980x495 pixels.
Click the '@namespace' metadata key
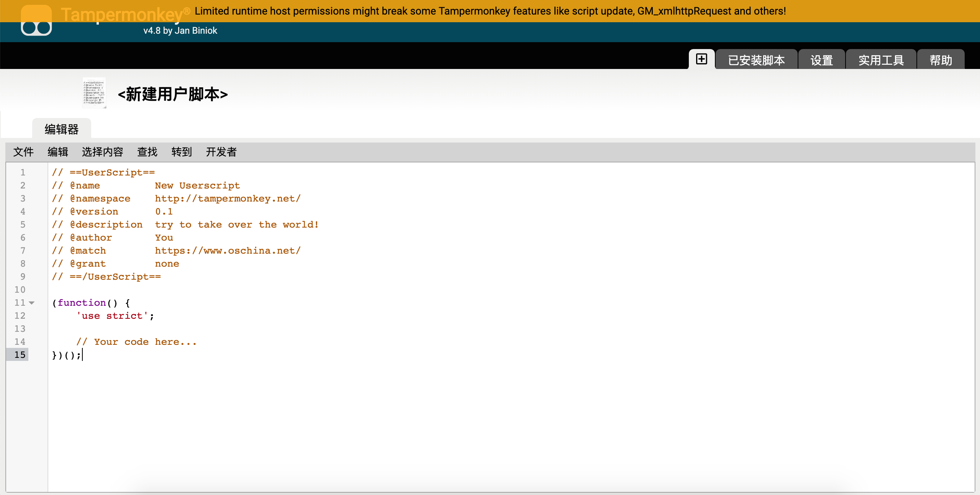[100, 198]
